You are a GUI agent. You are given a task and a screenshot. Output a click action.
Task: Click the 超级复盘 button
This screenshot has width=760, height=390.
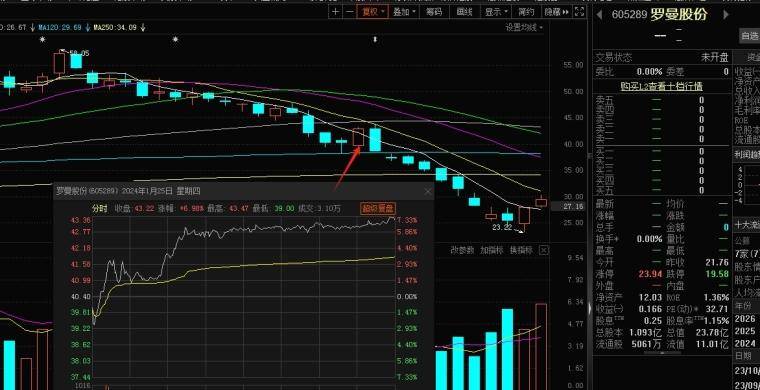pos(378,208)
